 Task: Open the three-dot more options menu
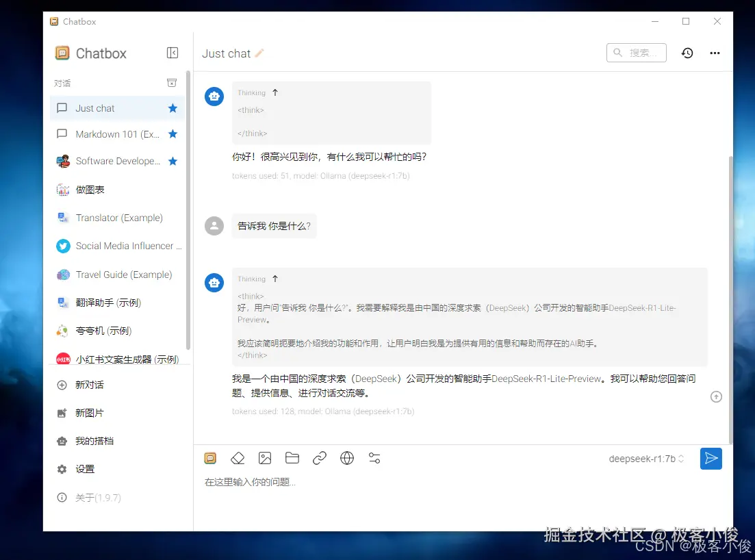(715, 53)
